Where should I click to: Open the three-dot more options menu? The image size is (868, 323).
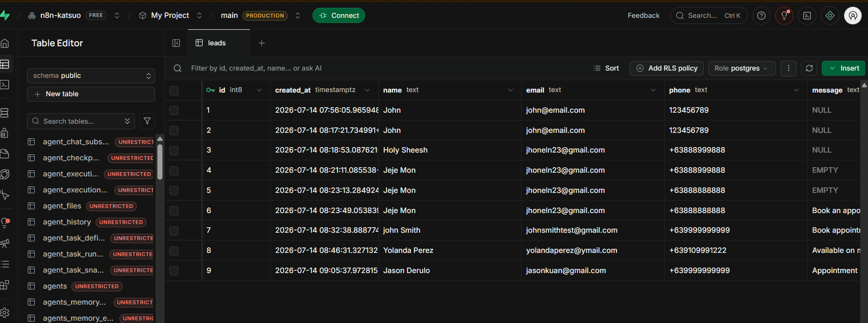[788, 68]
